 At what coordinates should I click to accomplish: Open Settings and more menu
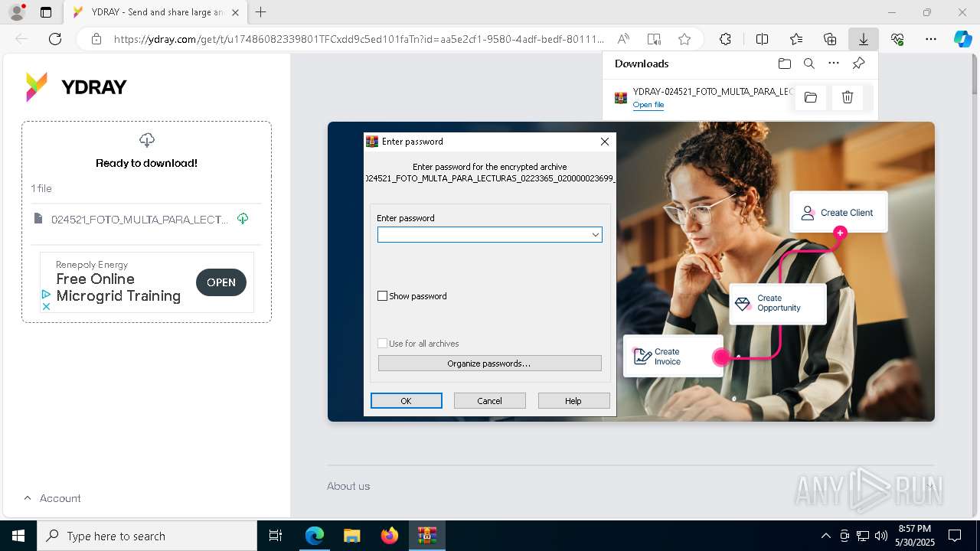pos(931,39)
